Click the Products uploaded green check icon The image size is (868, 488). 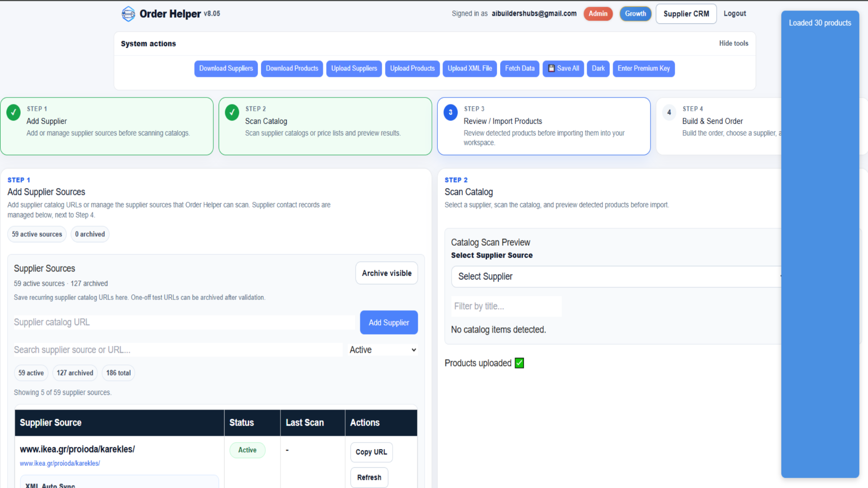(519, 363)
